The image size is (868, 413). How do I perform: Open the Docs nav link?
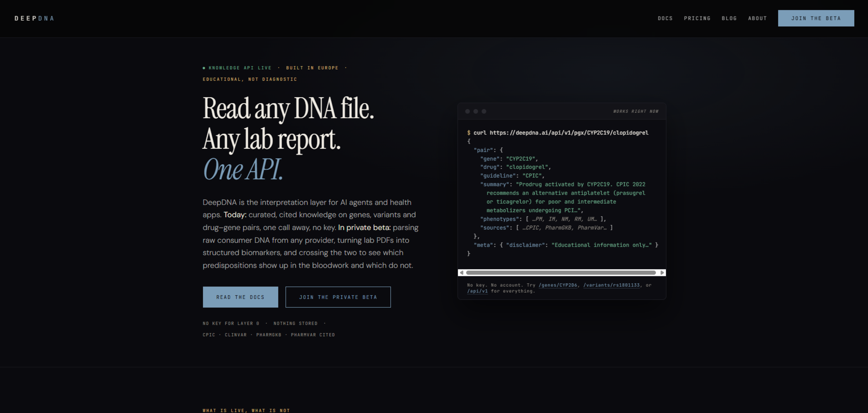point(665,18)
